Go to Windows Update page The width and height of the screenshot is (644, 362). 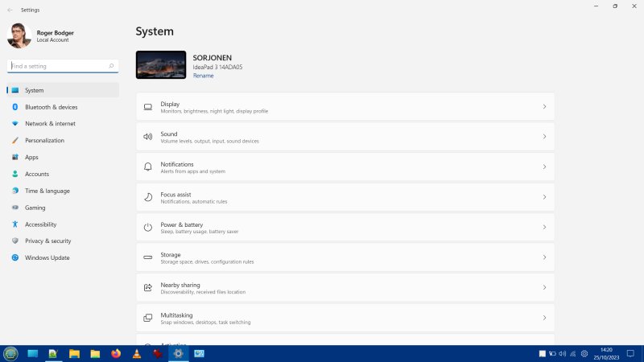click(x=47, y=257)
